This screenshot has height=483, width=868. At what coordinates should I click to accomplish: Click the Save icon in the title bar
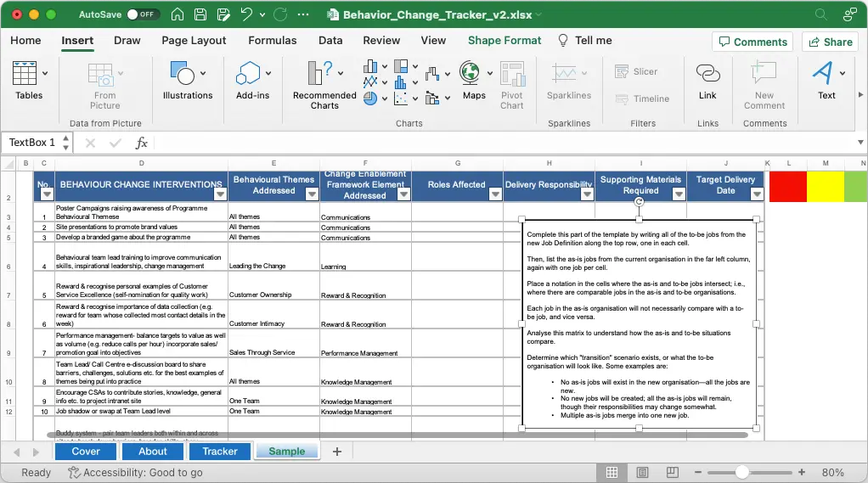(x=200, y=14)
